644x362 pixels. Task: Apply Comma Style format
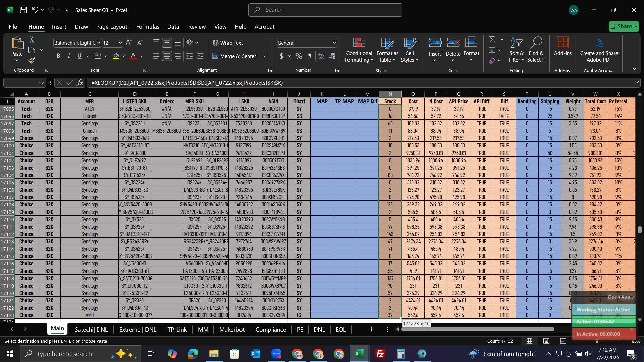point(310,56)
